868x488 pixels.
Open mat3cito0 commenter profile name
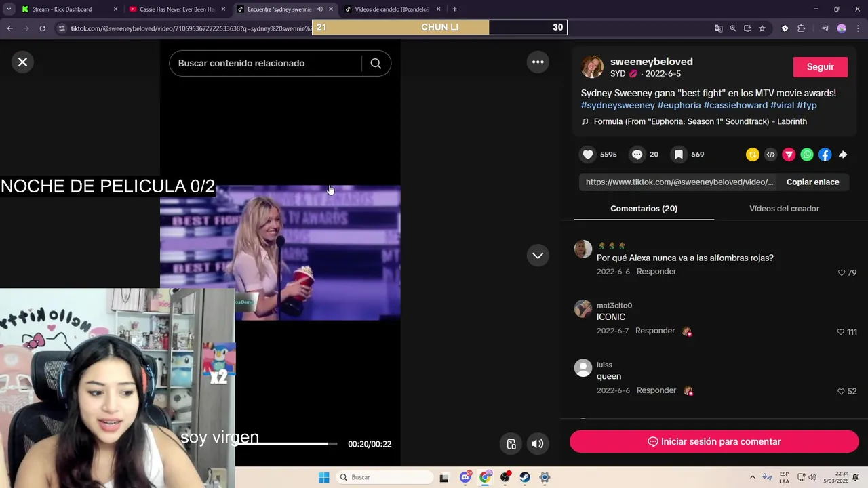[x=614, y=306]
